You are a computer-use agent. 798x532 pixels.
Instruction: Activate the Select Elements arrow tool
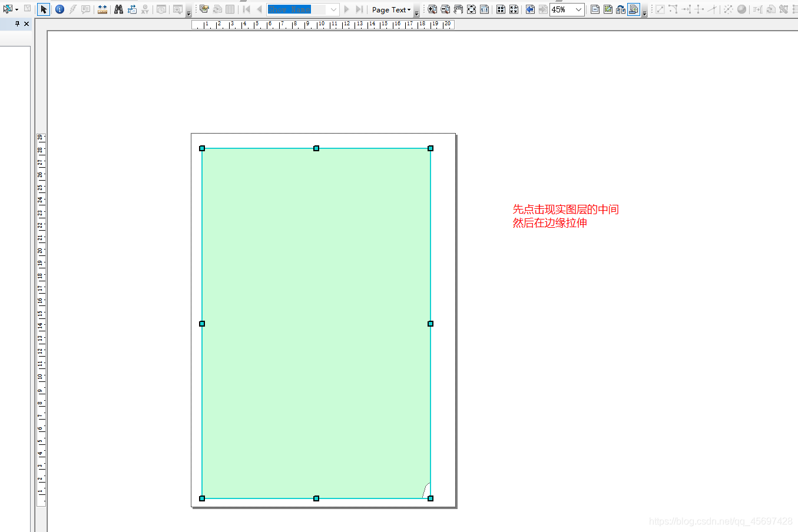point(44,9)
